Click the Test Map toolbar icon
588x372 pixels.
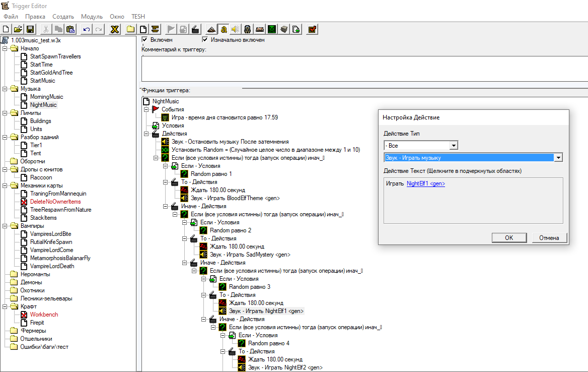click(x=312, y=29)
